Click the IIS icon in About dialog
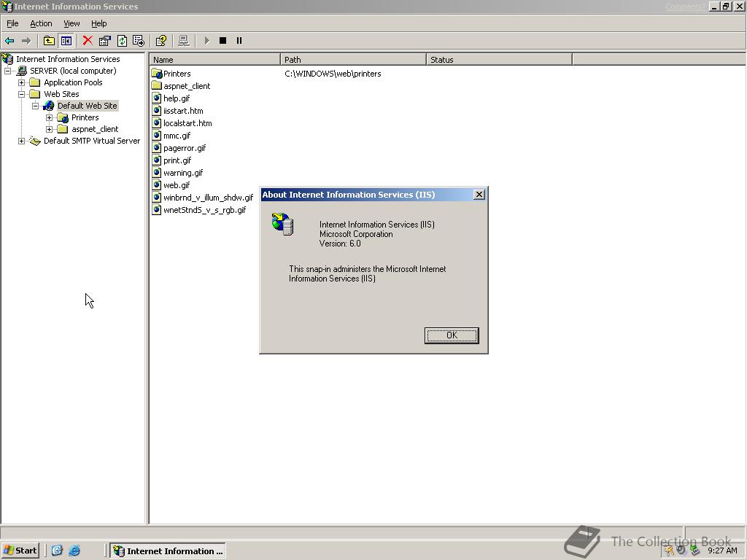Image resolution: width=747 pixels, height=560 pixels. (x=282, y=224)
